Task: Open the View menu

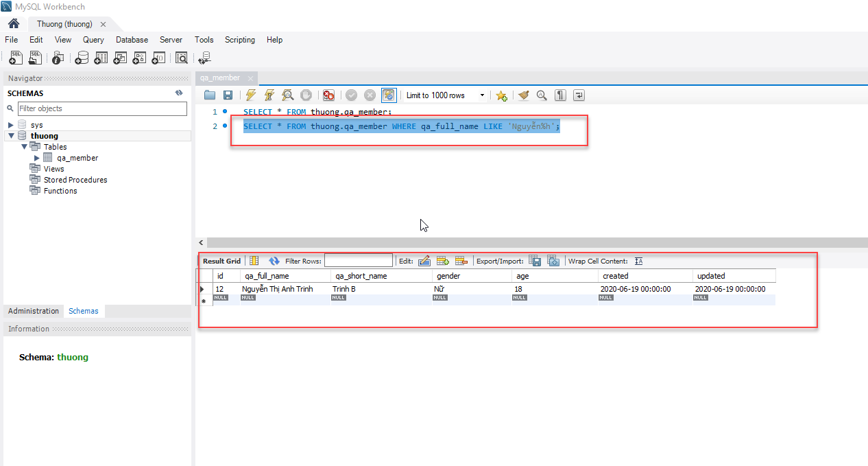Action: point(63,40)
